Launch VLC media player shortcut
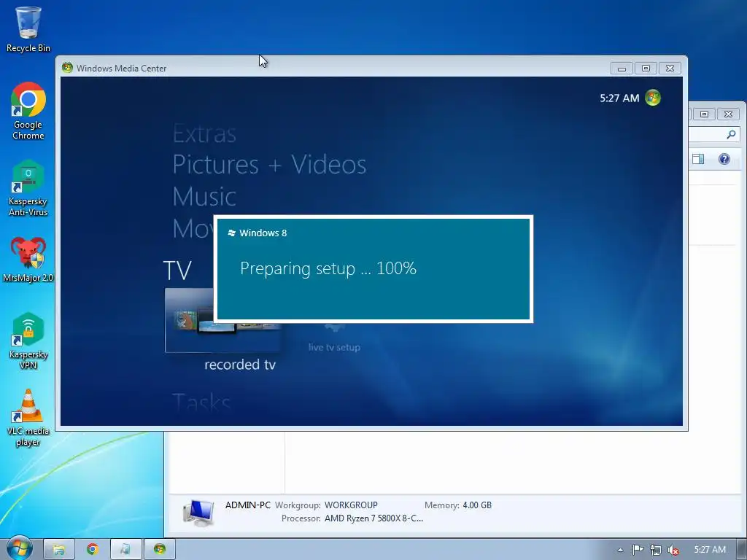The height and width of the screenshot is (560, 747). point(28,418)
